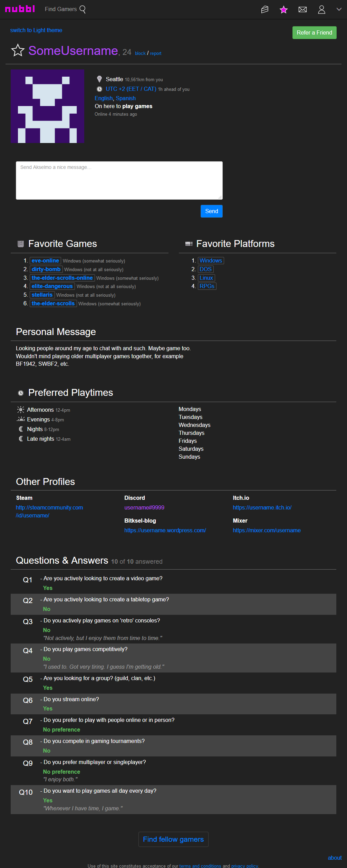Click Find fellow gamers button
Screen dimensions: 347x868
173,839
